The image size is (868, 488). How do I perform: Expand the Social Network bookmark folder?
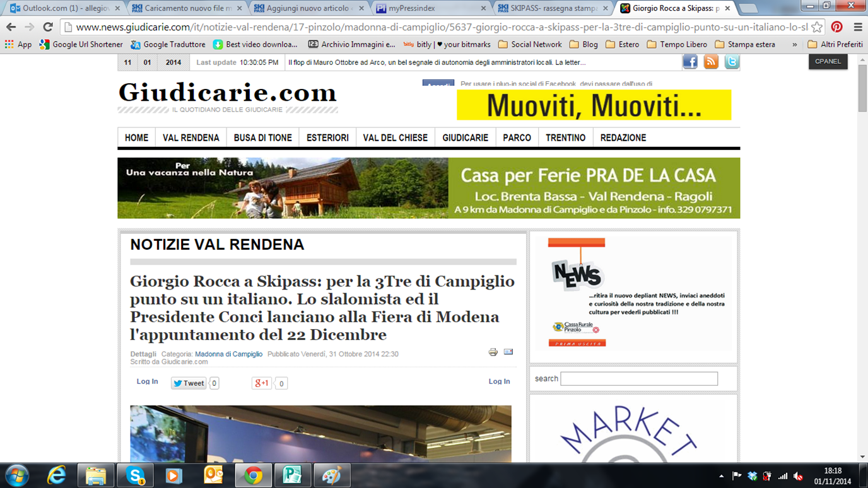pyautogui.click(x=530, y=45)
